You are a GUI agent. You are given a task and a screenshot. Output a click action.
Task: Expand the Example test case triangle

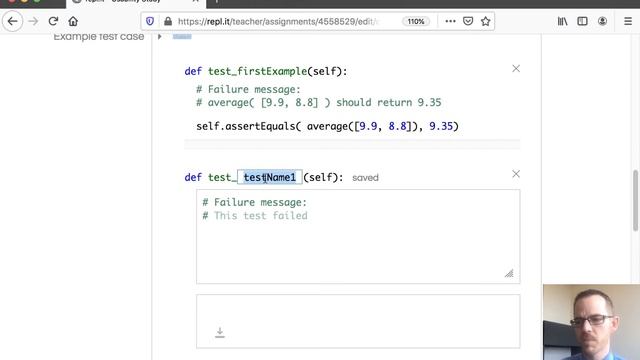(x=160, y=36)
